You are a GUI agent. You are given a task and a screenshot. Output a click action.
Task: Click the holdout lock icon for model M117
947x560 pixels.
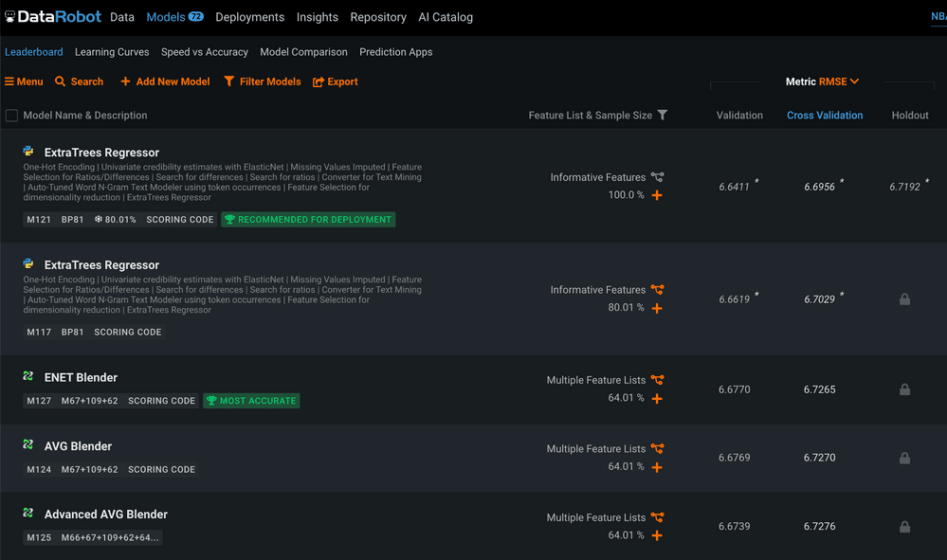904,298
